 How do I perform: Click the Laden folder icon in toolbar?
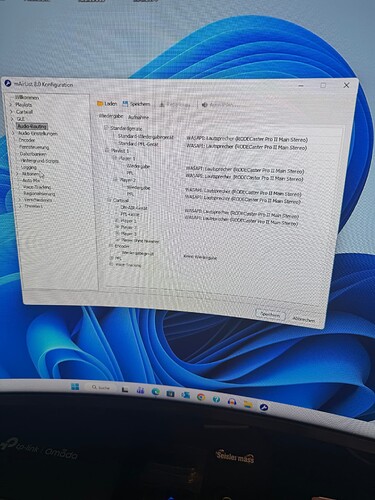click(x=100, y=104)
